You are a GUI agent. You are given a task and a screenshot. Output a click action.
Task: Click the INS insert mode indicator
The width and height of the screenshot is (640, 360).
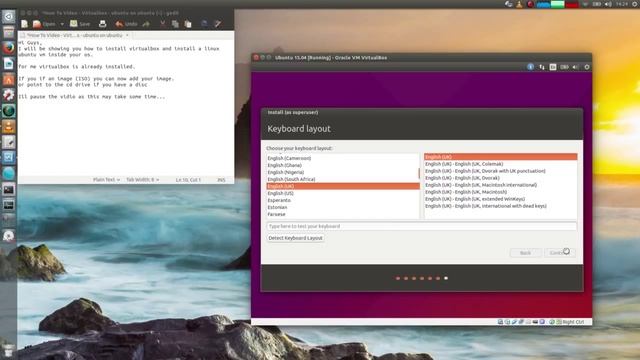tap(221, 180)
